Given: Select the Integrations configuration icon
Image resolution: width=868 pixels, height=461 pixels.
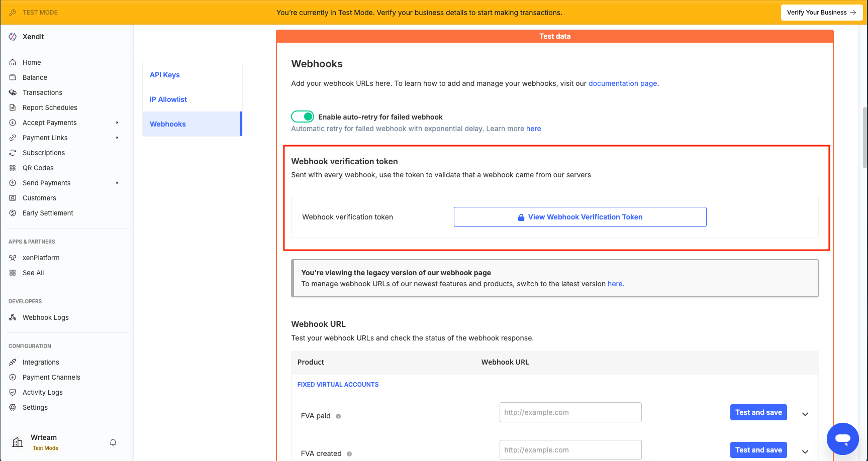Looking at the screenshot, I should pyautogui.click(x=13, y=362).
